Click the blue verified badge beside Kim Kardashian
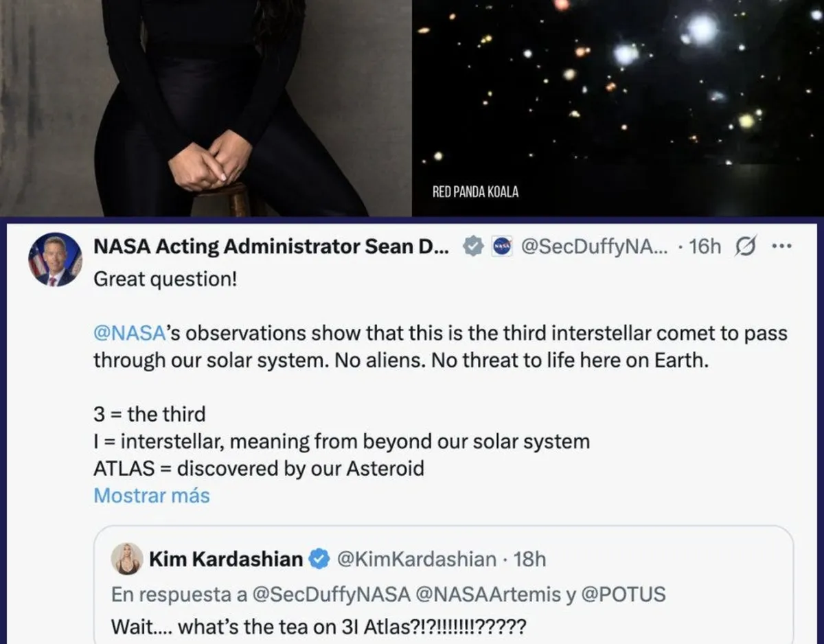 pos(318,560)
